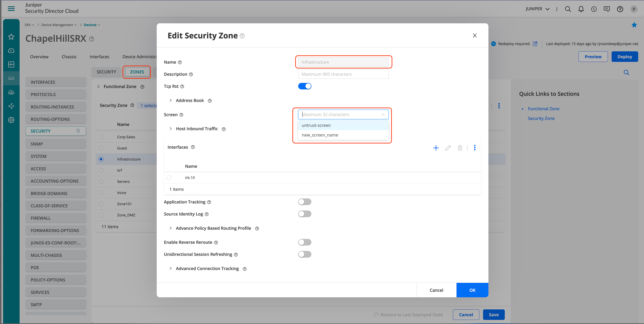Click the trash delete icon in Interfaces
644x324 pixels.
pyautogui.click(x=460, y=148)
